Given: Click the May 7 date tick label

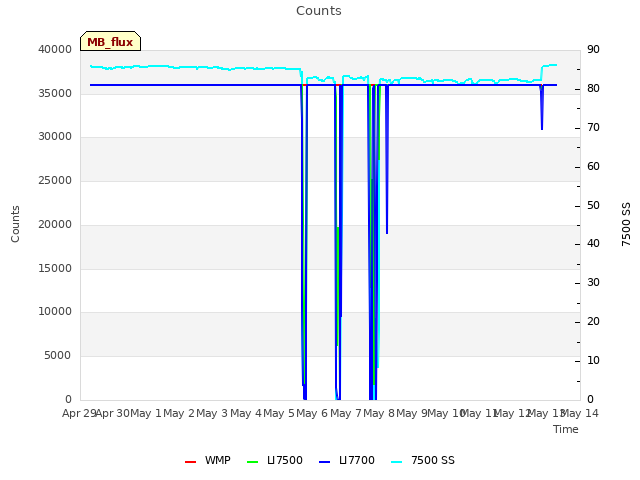Looking at the screenshot, I should (346, 413).
